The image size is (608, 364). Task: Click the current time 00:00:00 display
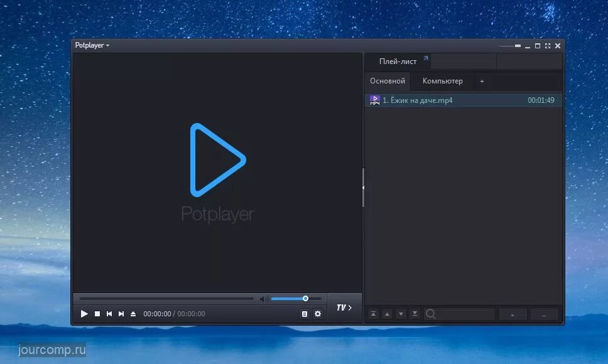coord(157,314)
